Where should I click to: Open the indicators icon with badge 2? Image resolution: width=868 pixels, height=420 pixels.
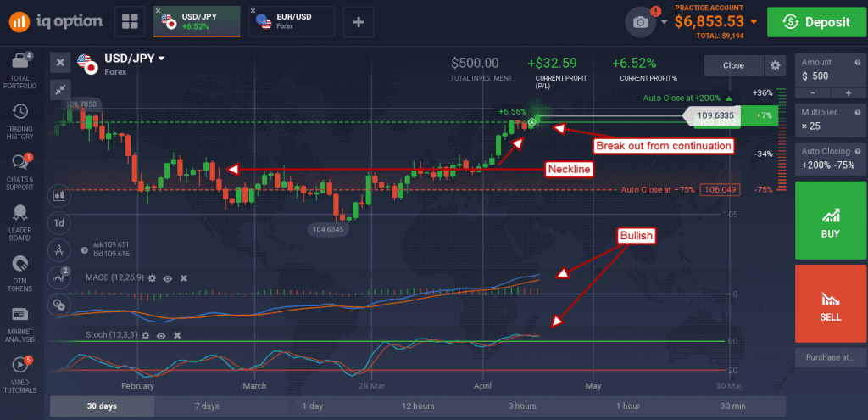tap(58, 276)
